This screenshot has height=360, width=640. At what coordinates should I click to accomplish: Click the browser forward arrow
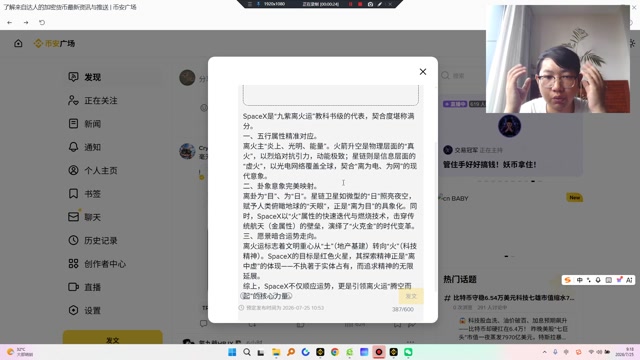click(x=26, y=22)
